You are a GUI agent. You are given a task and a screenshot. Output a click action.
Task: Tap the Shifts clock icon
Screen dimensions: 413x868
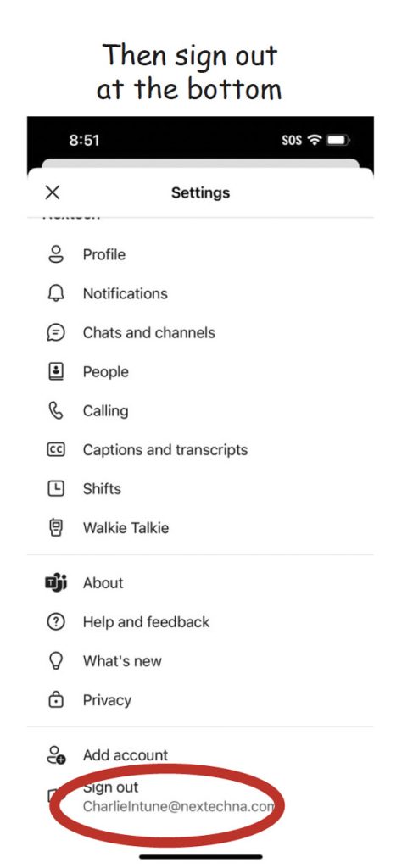(56, 489)
